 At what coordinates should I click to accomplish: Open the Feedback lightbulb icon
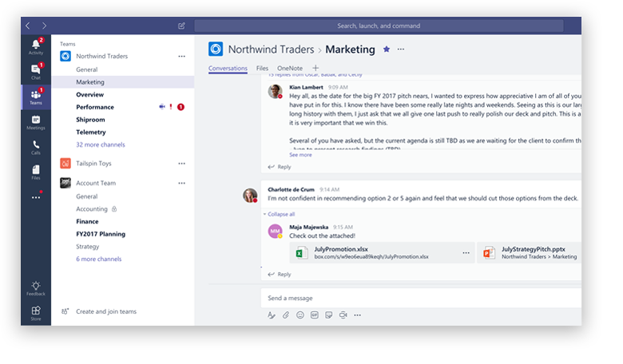36,289
